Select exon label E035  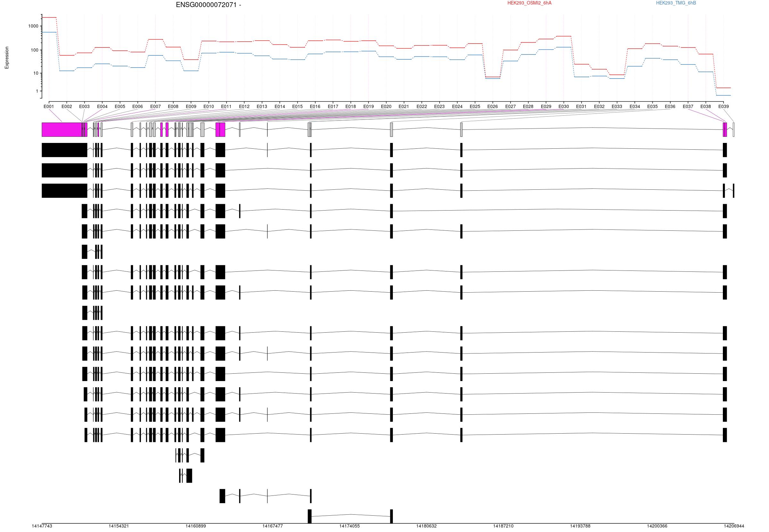[653, 107]
